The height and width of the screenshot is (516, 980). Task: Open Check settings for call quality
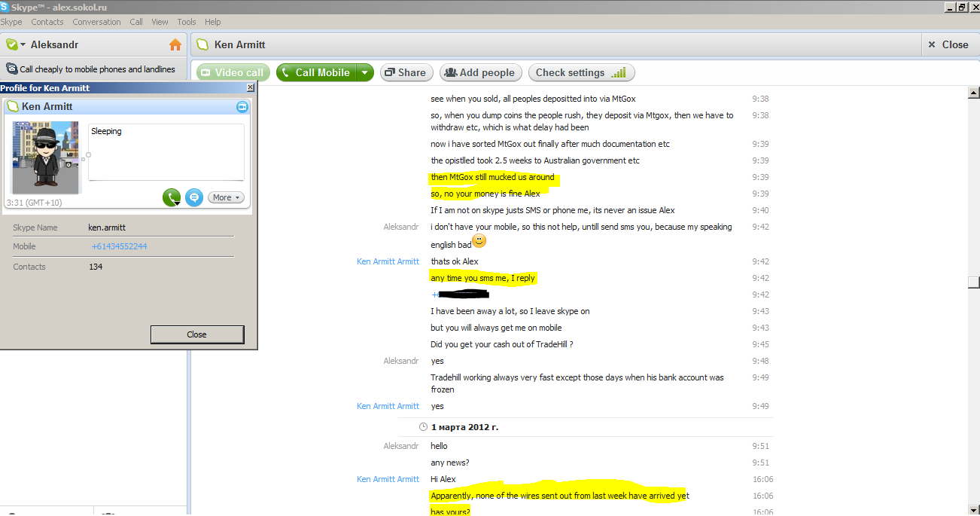581,72
